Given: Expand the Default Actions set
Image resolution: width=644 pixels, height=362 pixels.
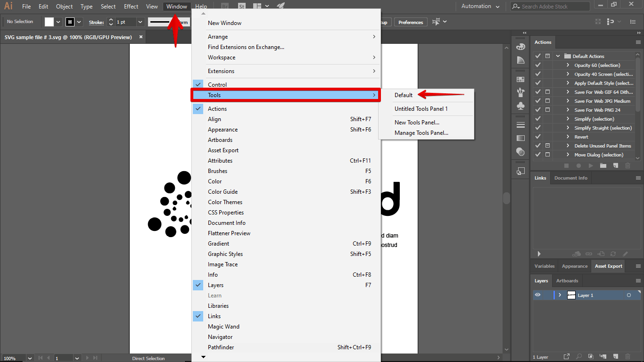Looking at the screenshot, I should [558, 56].
